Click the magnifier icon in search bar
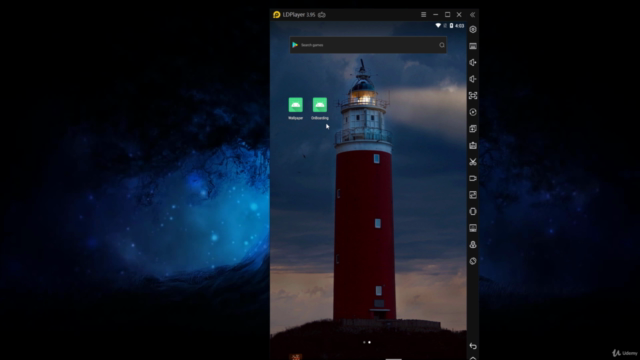 442,45
